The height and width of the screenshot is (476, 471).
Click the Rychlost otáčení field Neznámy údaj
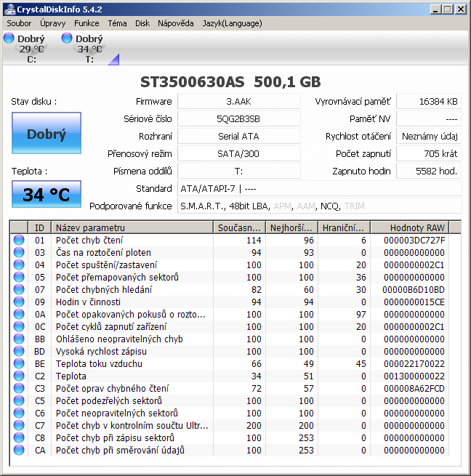tap(429, 137)
